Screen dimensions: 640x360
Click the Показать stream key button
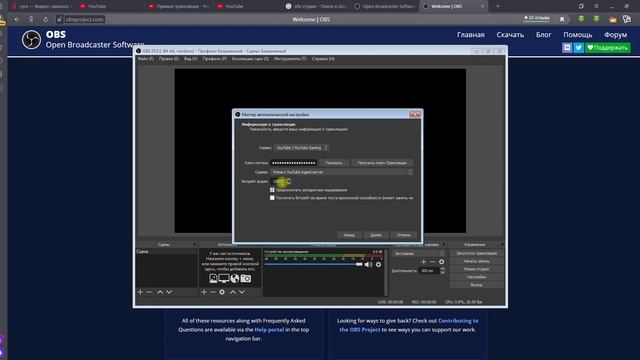[x=334, y=163]
